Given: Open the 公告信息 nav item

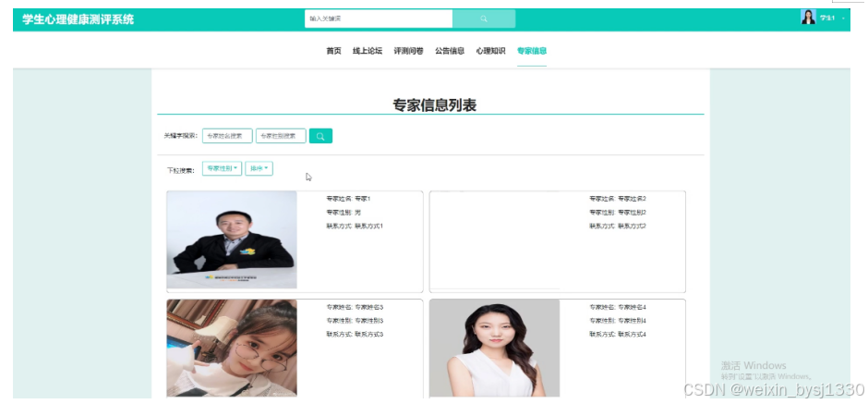Looking at the screenshot, I should [x=450, y=51].
